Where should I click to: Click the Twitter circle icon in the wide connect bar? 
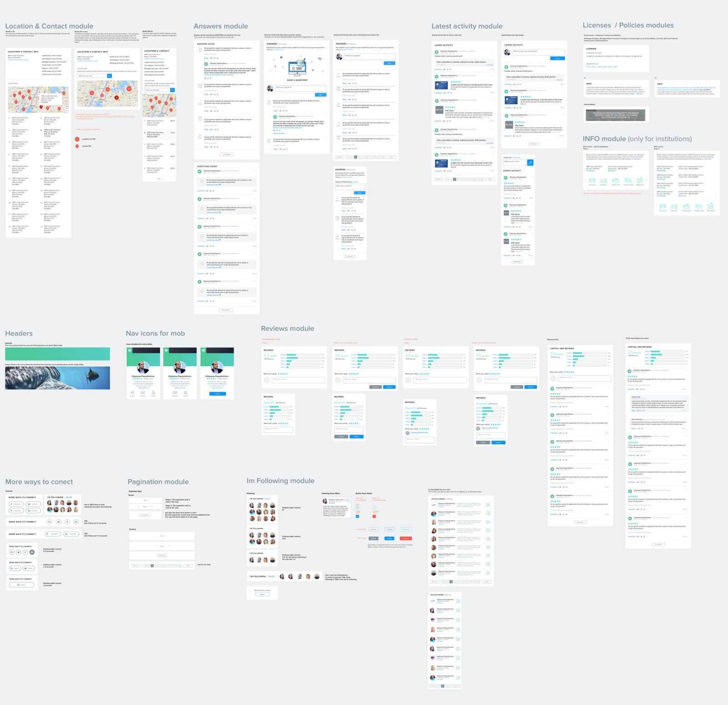[x=58, y=522]
